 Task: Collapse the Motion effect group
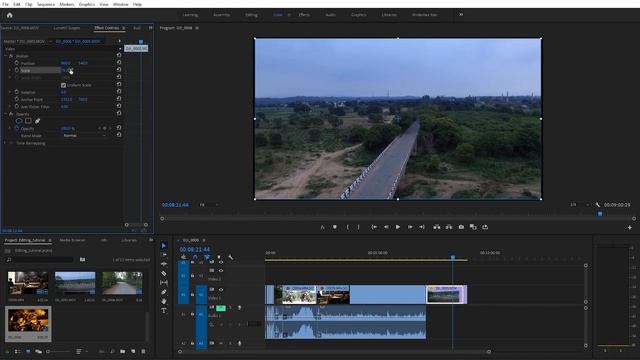[5, 56]
